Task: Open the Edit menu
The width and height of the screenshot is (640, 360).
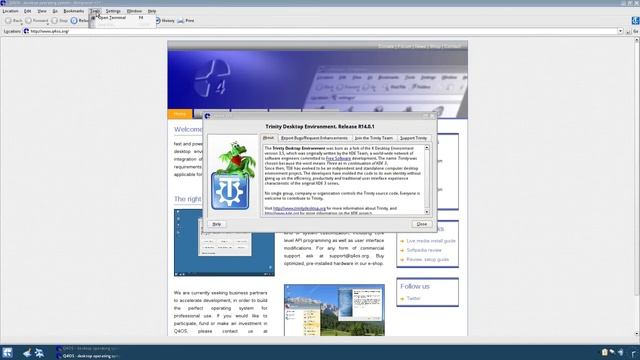Action: (x=27, y=11)
